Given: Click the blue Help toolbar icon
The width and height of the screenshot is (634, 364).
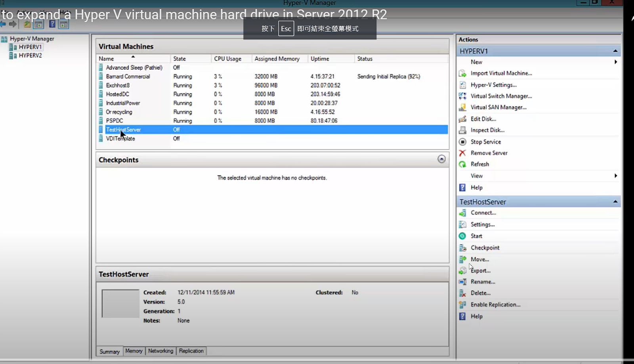Looking at the screenshot, I should [52, 24].
